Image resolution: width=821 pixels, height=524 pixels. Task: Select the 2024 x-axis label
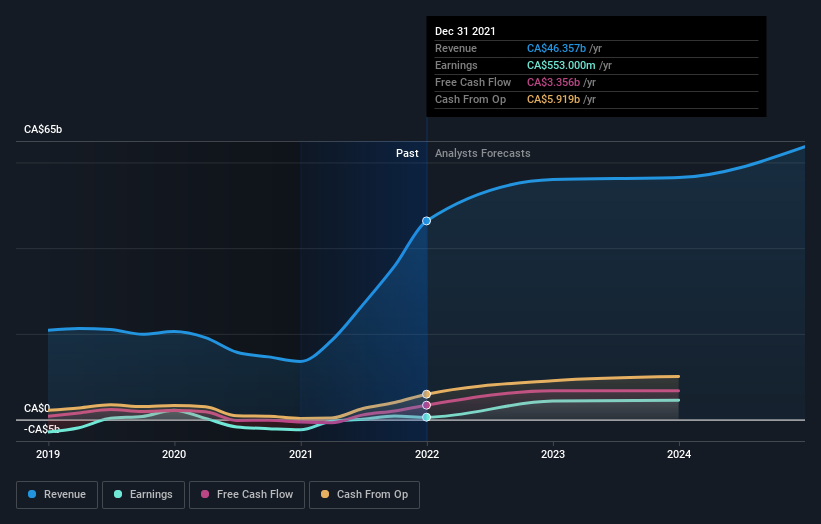(x=679, y=454)
